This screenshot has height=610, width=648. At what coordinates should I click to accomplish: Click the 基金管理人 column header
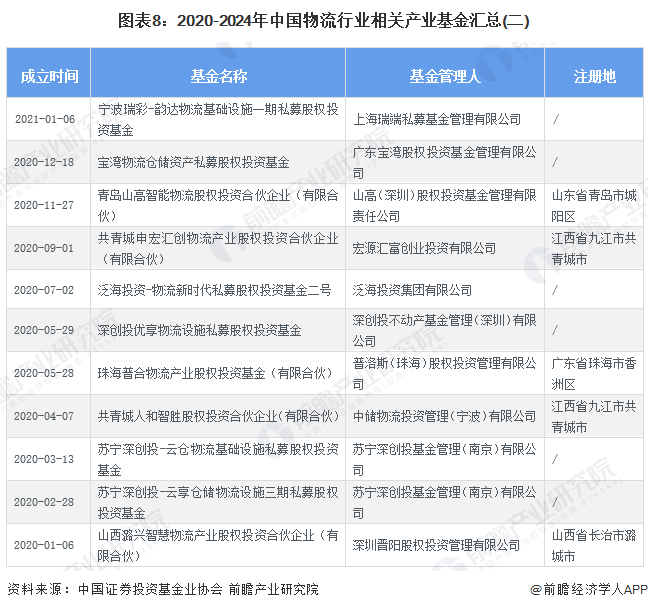click(x=445, y=76)
